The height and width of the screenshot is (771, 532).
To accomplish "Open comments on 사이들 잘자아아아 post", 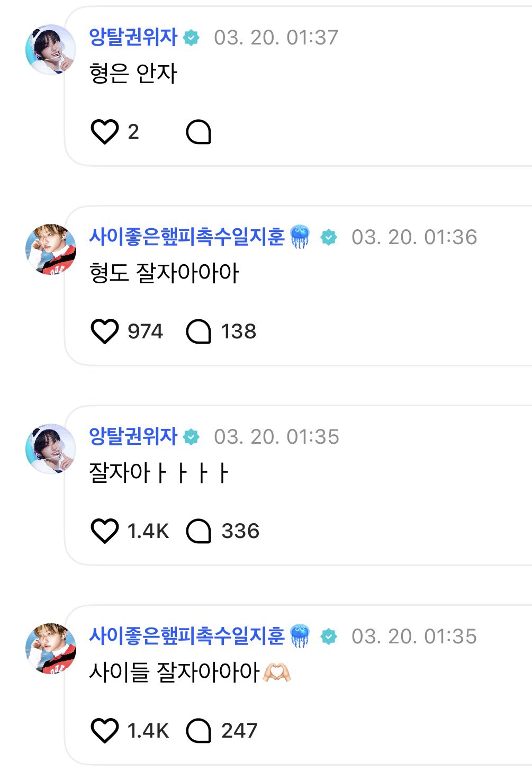I will point(199,731).
